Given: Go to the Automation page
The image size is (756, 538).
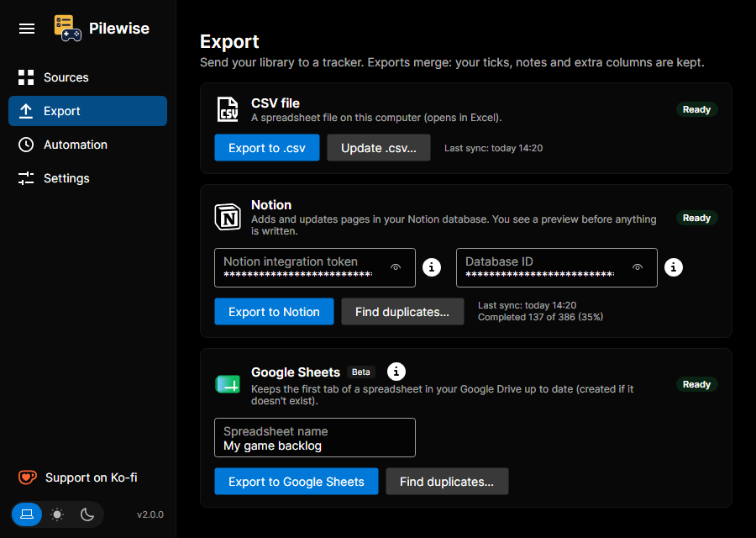Looking at the screenshot, I should pos(87,145).
